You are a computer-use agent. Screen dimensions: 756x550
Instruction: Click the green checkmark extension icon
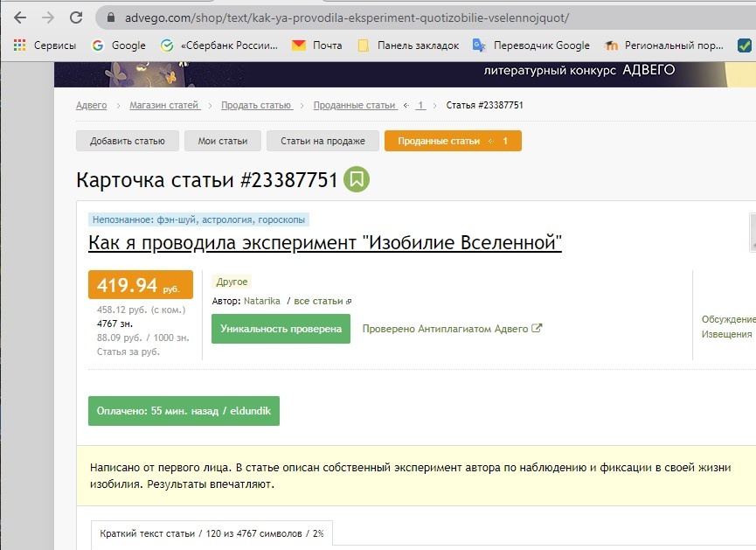pyautogui.click(x=745, y=44)
